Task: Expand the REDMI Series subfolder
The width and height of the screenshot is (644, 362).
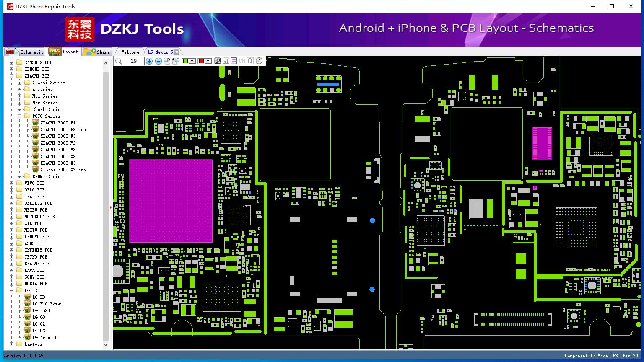Action: coord(20,176)
